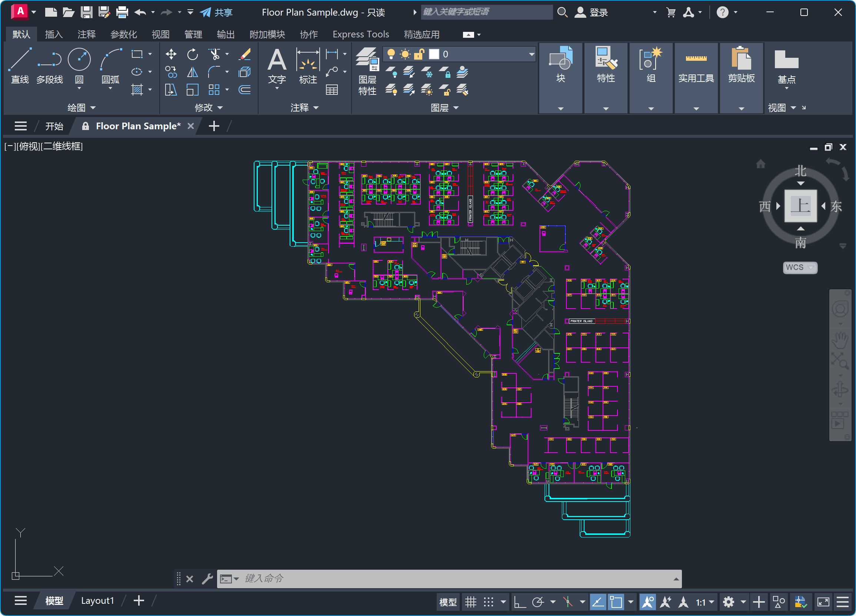Open the Insert (插入) ribbon tab
This screenshot has height=616, width=856.
(54, 34)
